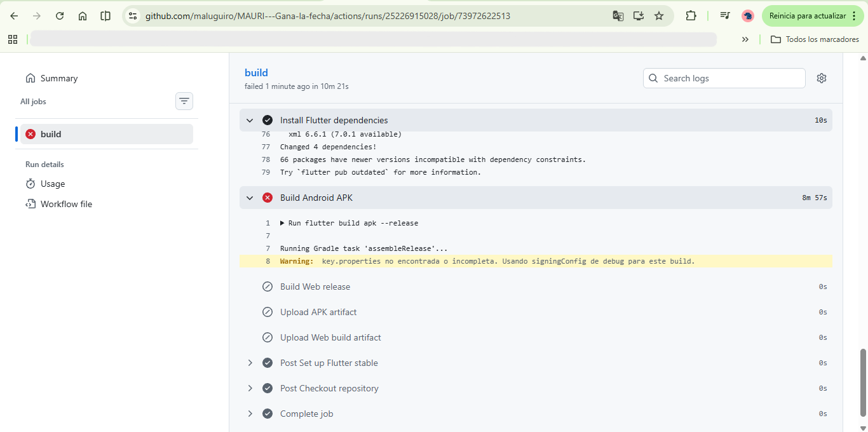Click the success check icon for Install Flutter dependencies
Image resolution: width=868 pixels, height=432 pixels.
pyautogui.click(x=268, y=120)
